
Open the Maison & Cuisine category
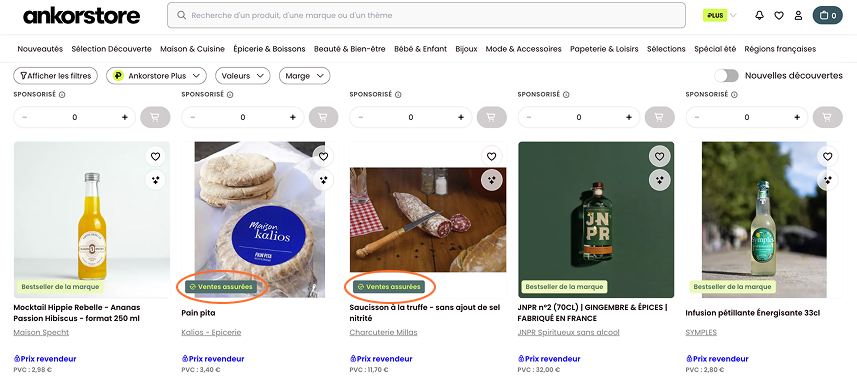coord(192,49)
